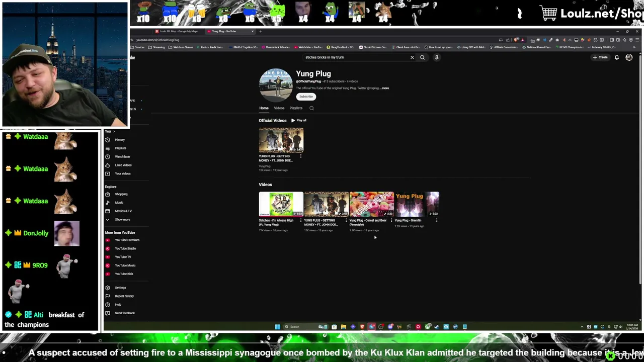
Task: Open the Services bookmark folder
Action: [x=138, y=47]
